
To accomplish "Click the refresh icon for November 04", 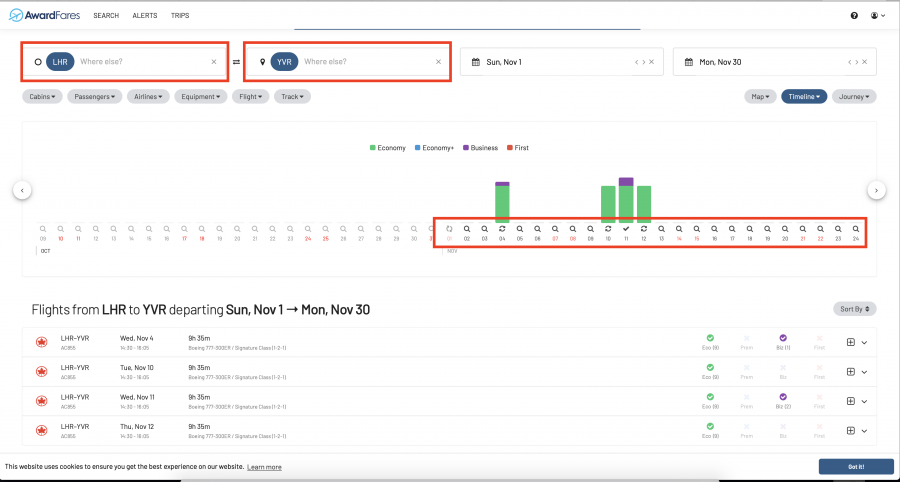I will click(502, 229).
